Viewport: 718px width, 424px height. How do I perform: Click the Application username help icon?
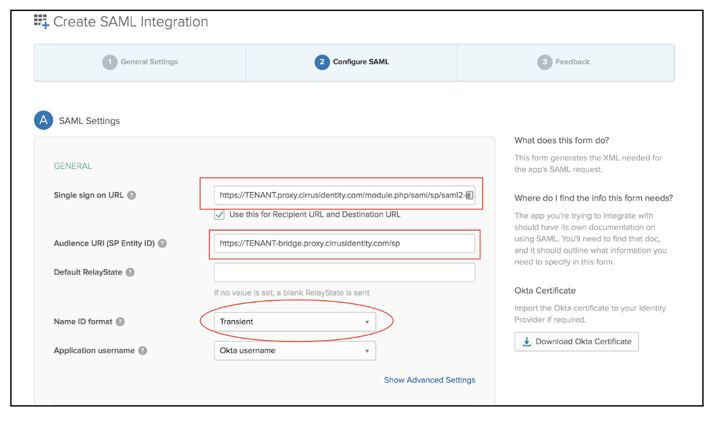(143, 350)
